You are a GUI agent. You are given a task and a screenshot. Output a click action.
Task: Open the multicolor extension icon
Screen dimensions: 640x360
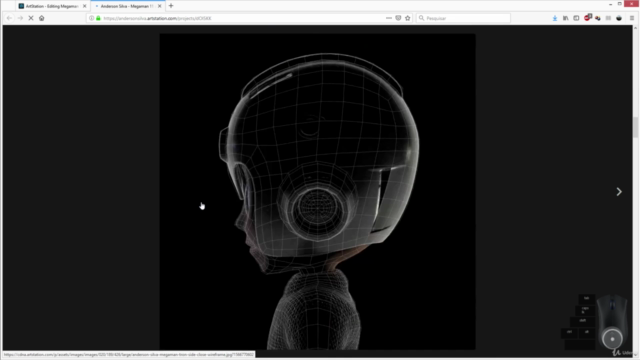598,18
